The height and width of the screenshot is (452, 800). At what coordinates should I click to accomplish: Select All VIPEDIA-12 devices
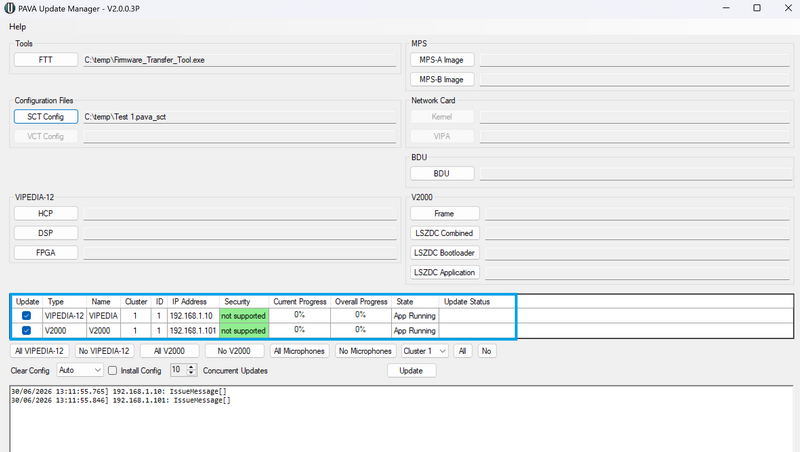pos(39,351)
